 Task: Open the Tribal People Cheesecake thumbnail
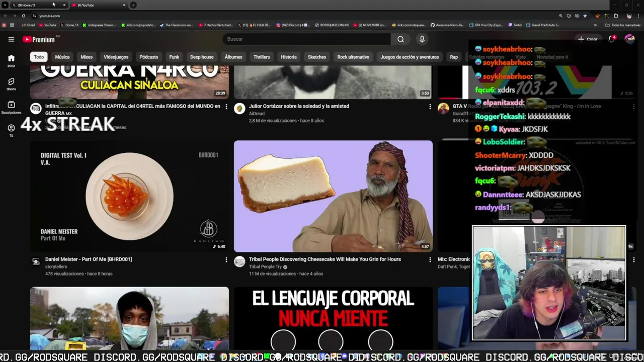pos(333,196)
